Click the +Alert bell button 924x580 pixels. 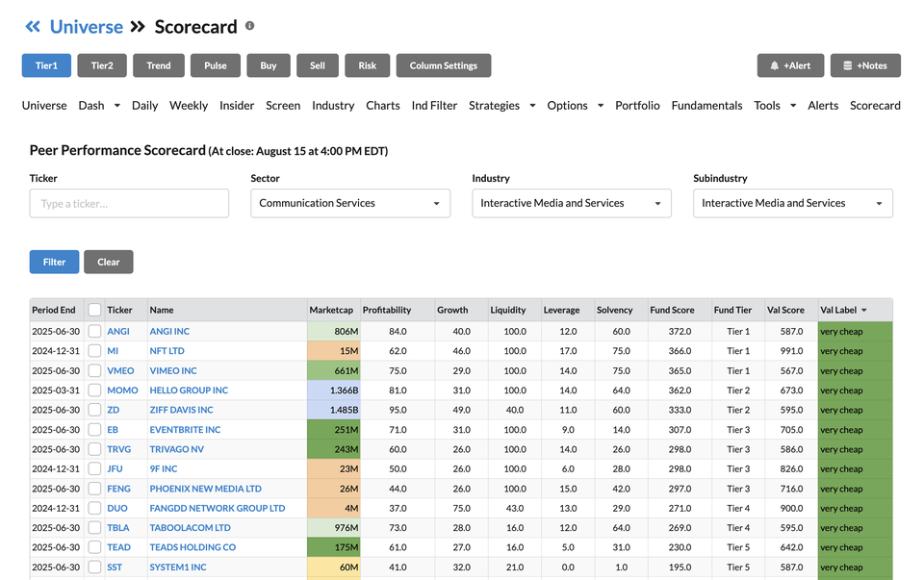click(790, 65)
